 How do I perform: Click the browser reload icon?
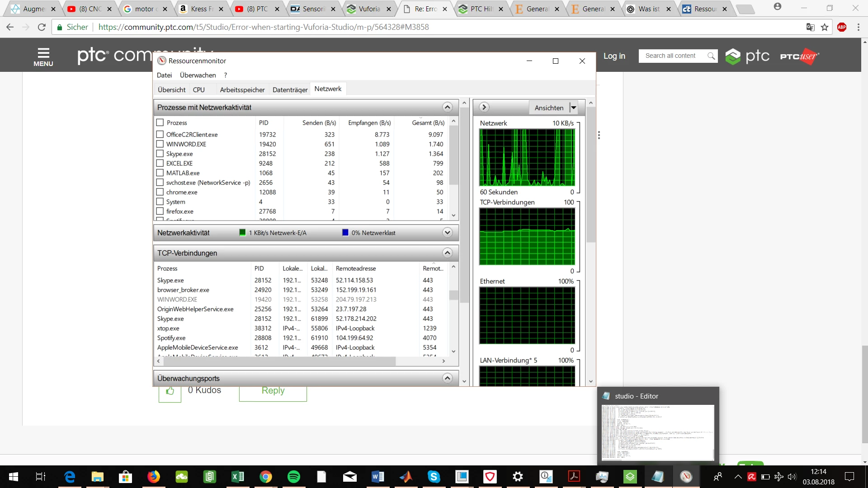42,27
